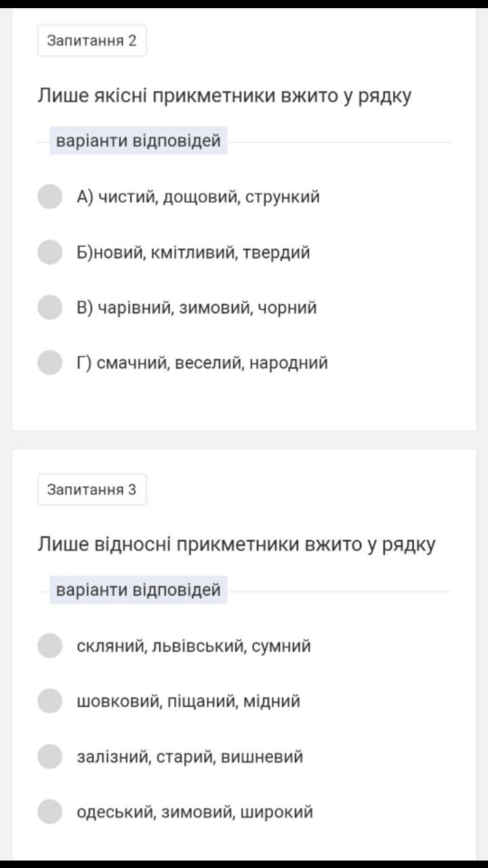Screen dimensions: 488x868
Task: Click 'варіанти відповідей' tag under Запитання 2
Action: pyautogui.click(x=138, y=141)
